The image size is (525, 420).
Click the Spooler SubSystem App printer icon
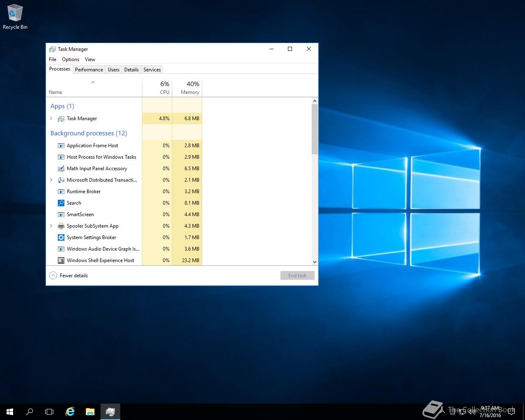tap(61, 226)
